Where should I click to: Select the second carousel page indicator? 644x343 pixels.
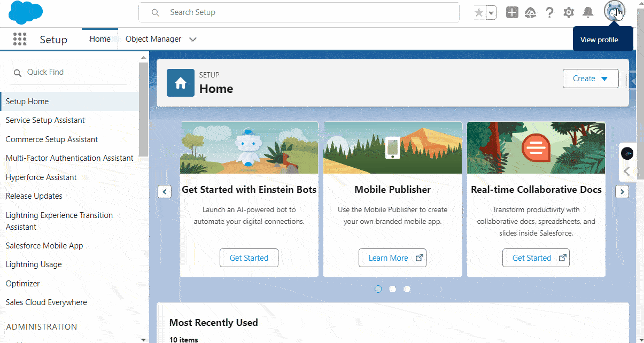[x=393, y=289]
